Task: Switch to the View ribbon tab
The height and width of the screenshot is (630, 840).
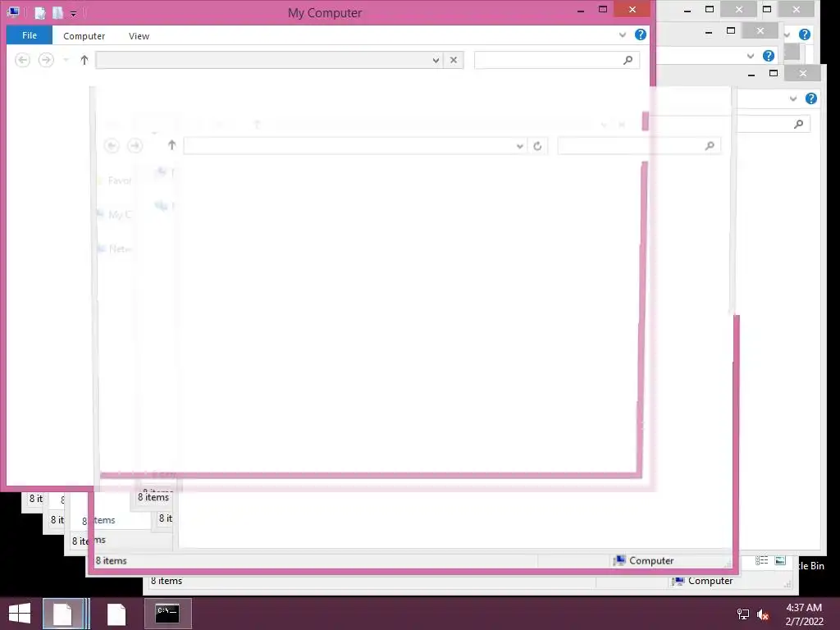Action: pyautogui.click(x=139, y=36)
